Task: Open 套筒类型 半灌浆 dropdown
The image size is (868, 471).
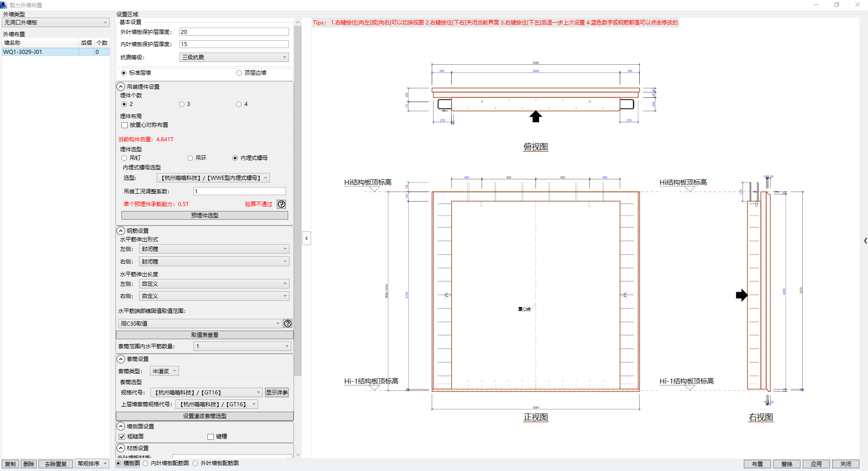Action: (164, 371)
